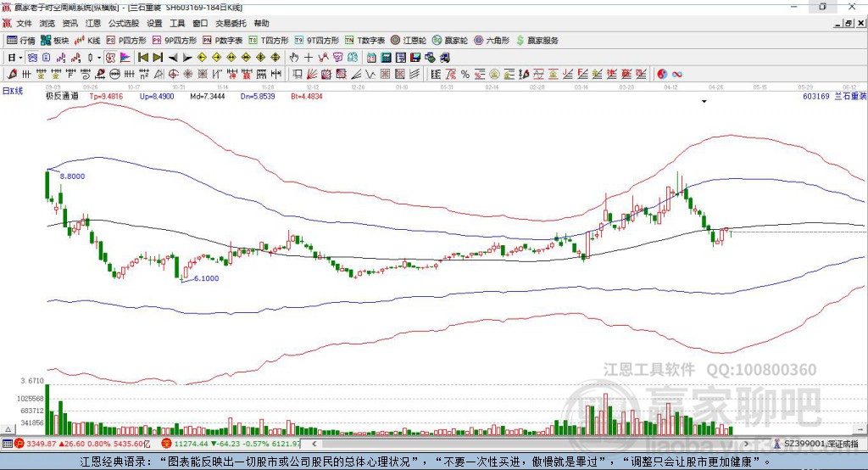Click the 8.8000 price high marker

point(73,176)
